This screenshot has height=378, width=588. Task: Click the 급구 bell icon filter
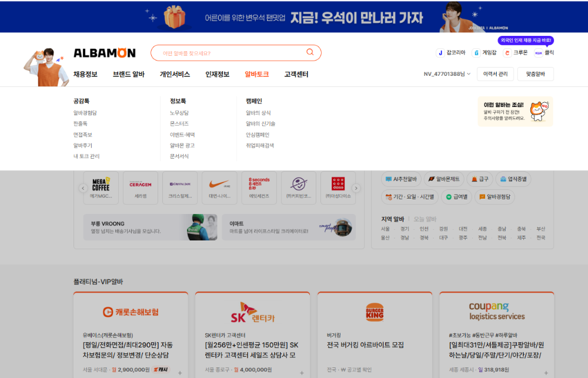(473, 179)
